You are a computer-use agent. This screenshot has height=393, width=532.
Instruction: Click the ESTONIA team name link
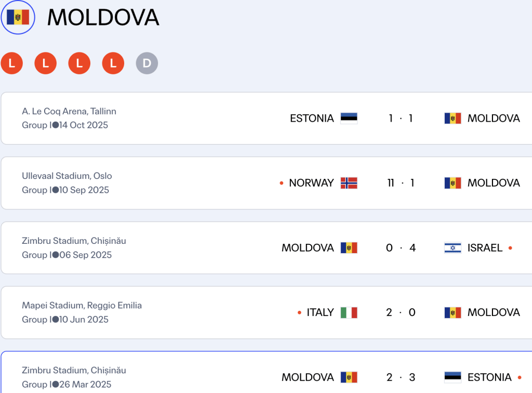312,118
